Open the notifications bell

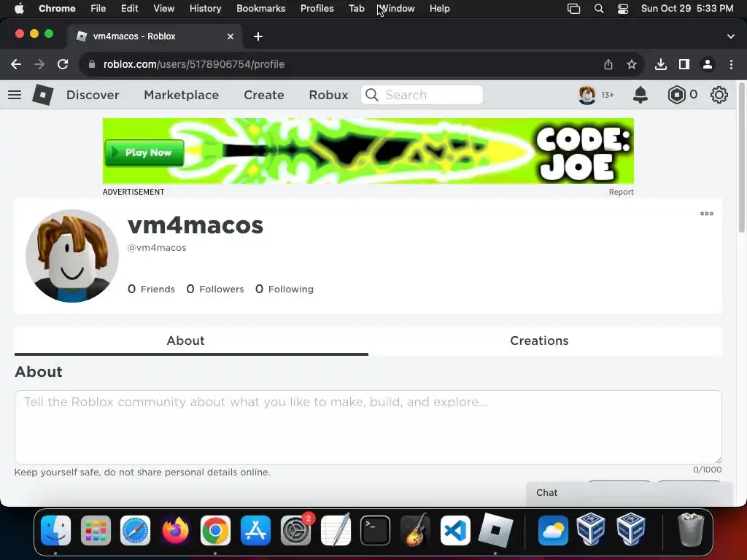click(x=640, y=95)
